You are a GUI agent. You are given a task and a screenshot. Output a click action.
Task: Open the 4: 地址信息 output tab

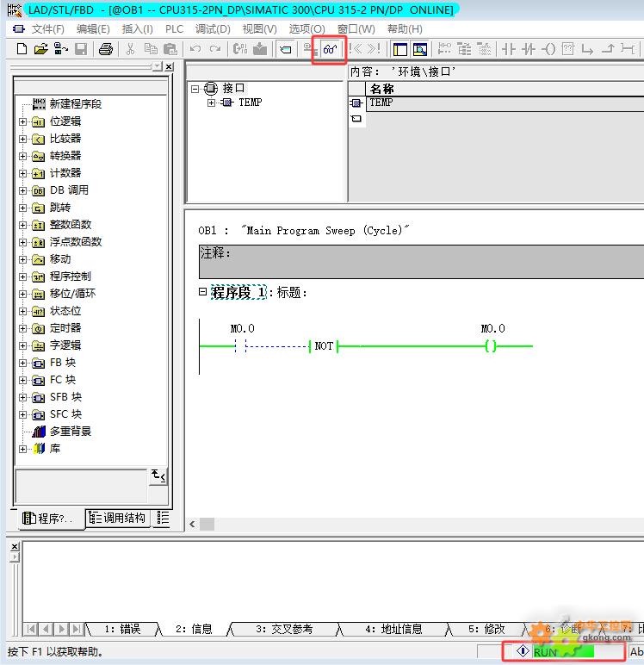393,629
